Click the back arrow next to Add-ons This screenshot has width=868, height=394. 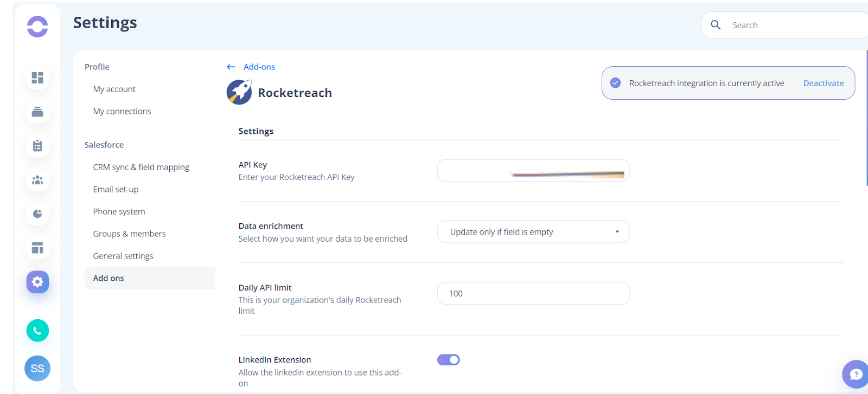(231, 67)
